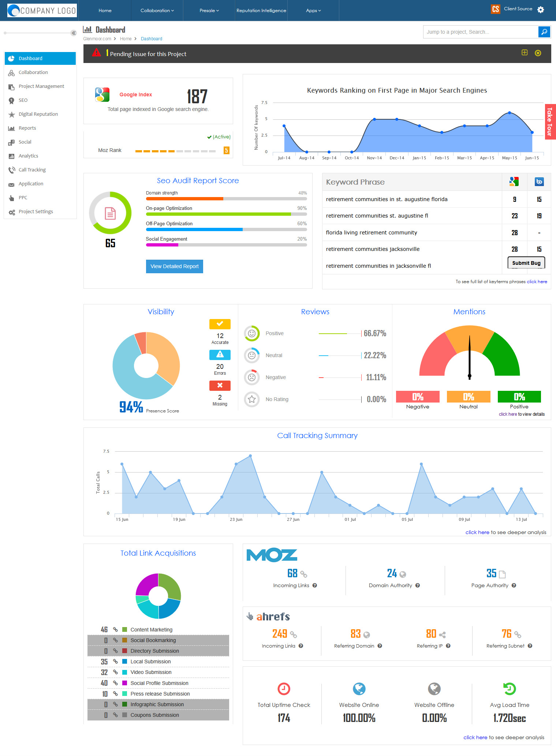
Task: Toggle the Errors warning filter in Visibility
Action: [x=220, y=355]
